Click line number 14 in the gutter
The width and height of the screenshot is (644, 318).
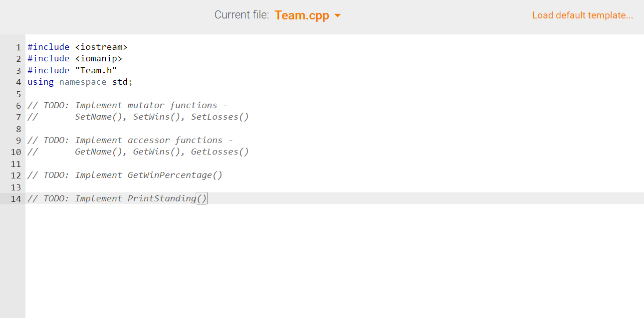click(15, 199)
